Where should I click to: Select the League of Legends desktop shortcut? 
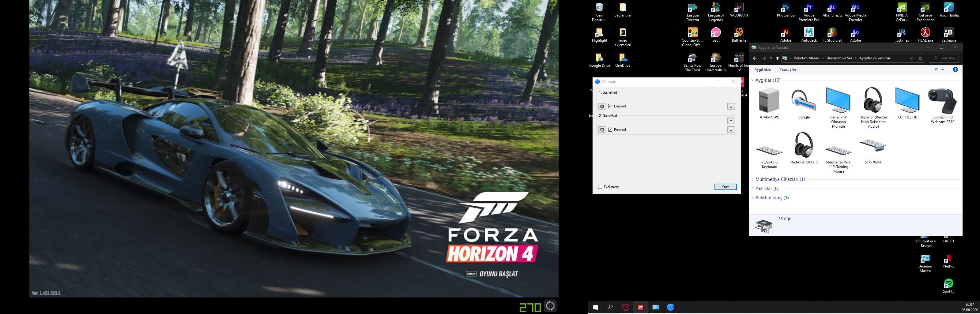[x=716, y=12]
